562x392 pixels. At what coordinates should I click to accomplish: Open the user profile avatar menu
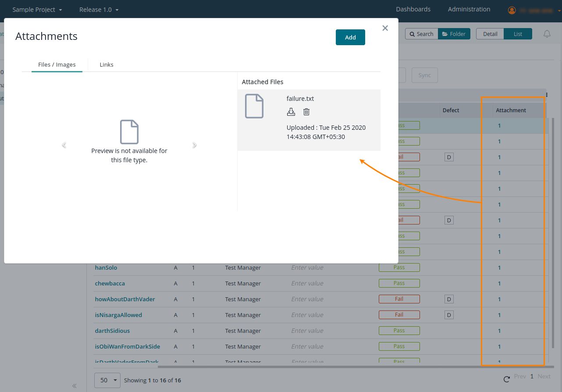[x=512, y=10]
